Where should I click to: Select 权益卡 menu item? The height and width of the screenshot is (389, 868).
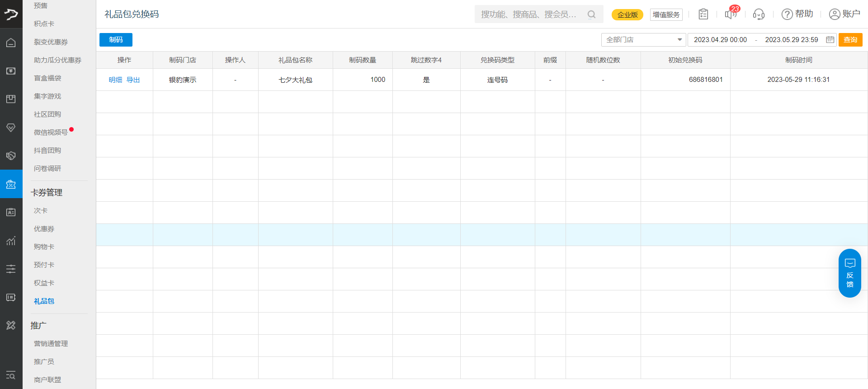coord(44,283)
